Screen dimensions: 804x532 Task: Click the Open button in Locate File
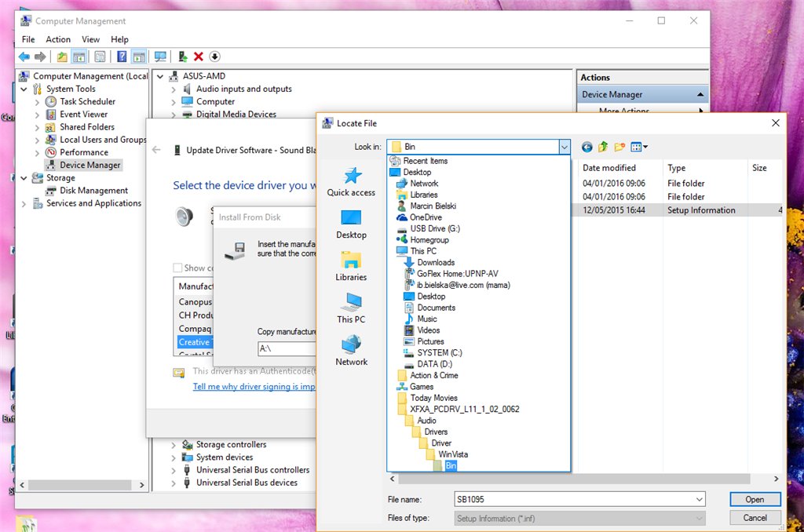[755, 500]
